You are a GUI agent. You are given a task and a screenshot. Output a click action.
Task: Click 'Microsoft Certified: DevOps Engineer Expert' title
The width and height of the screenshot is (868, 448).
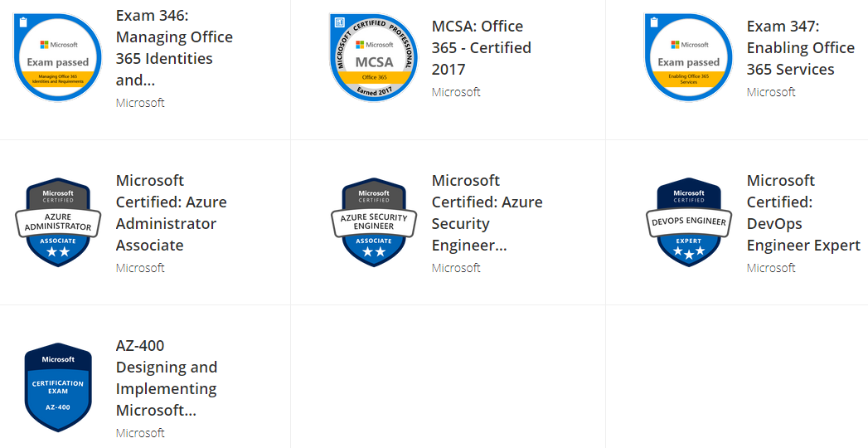tap(803, 212)
